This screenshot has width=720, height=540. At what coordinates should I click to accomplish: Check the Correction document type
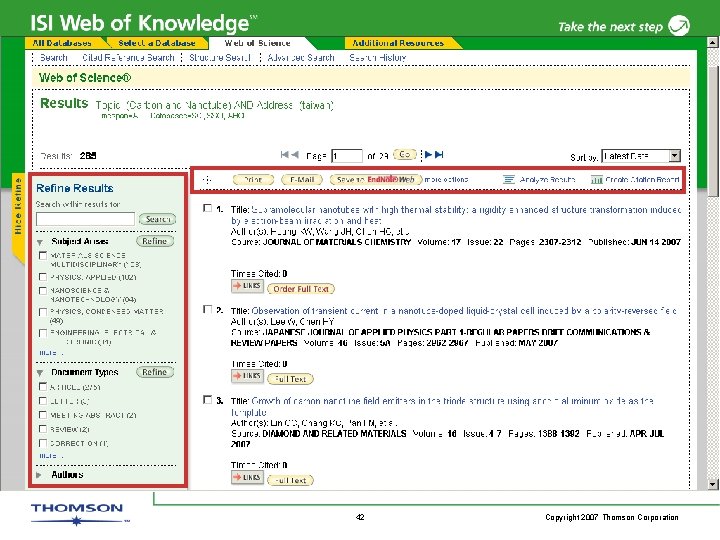click(43, 443)
